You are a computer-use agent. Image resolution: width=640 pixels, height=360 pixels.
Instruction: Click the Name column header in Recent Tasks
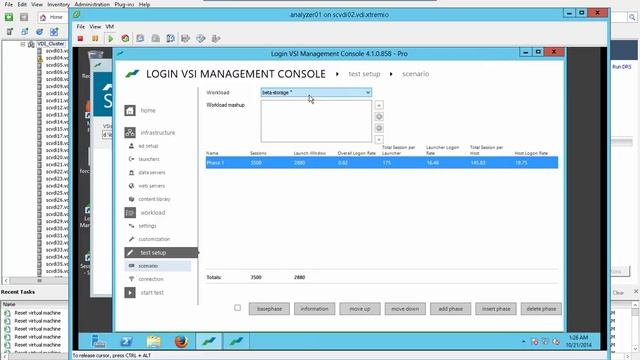9,304
